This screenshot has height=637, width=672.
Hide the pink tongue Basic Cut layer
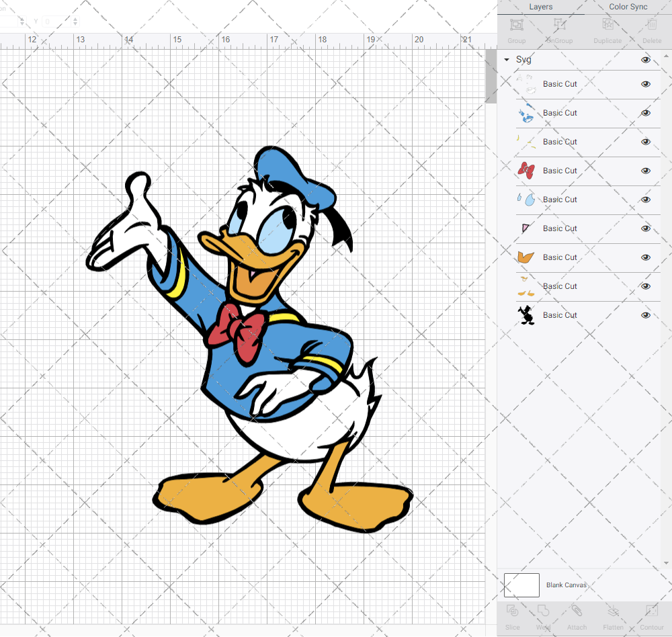[x=645, y=228]
